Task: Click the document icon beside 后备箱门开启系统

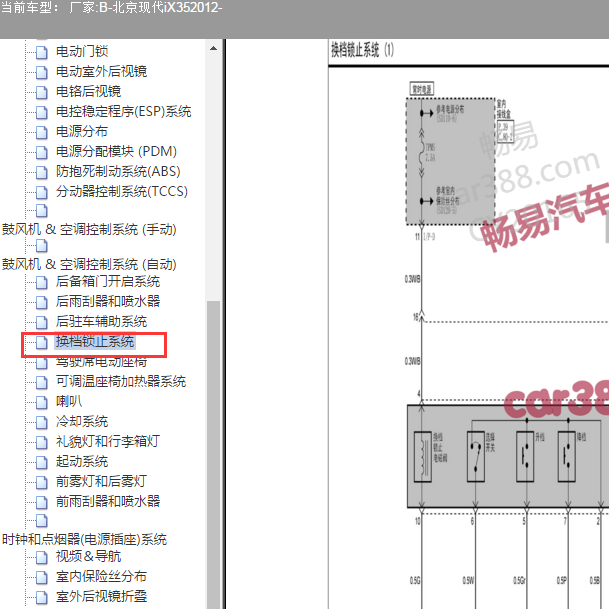Action: (x=42, y=282)
